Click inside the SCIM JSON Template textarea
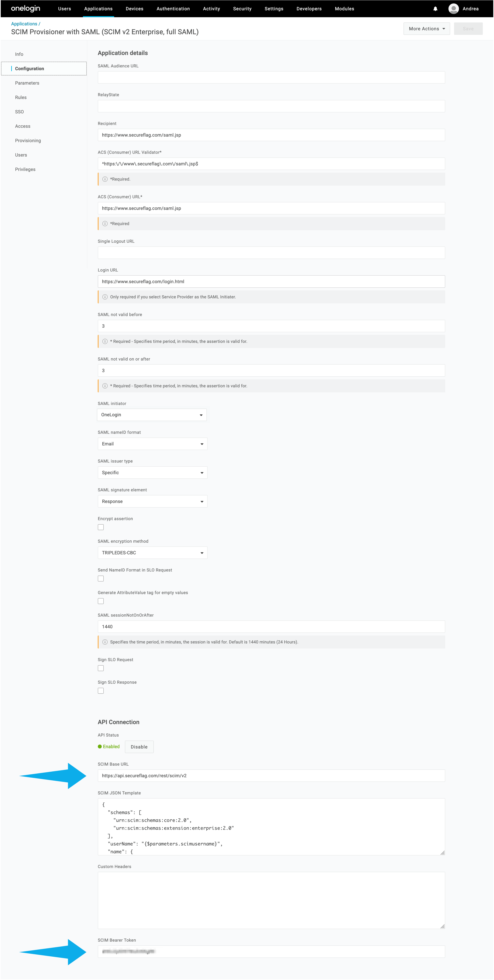 point(271,827)
